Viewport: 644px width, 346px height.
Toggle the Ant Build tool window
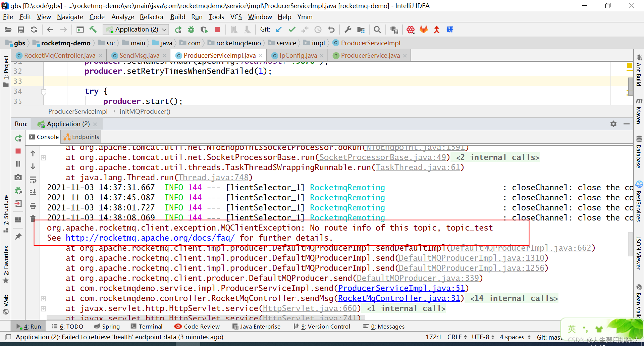point(639,70)
